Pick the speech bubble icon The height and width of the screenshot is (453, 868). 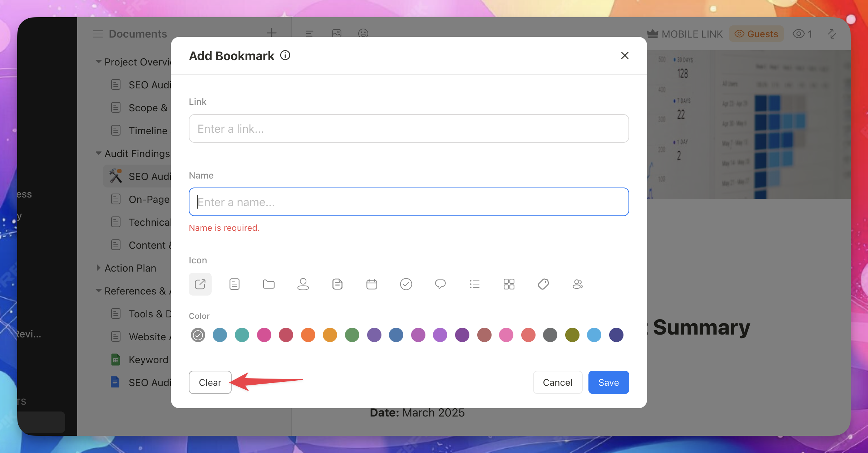[x=440, y=284]
